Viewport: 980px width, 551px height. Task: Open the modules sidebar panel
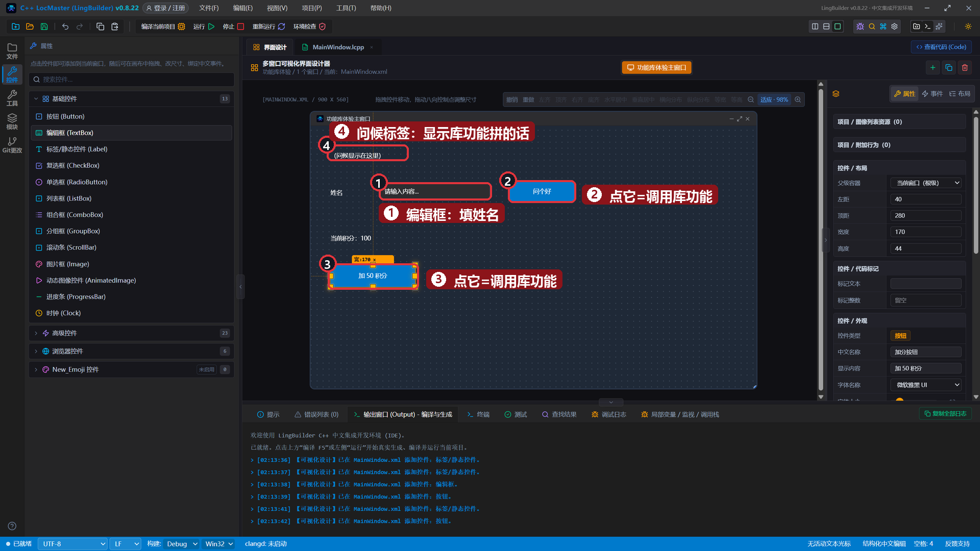12,121
